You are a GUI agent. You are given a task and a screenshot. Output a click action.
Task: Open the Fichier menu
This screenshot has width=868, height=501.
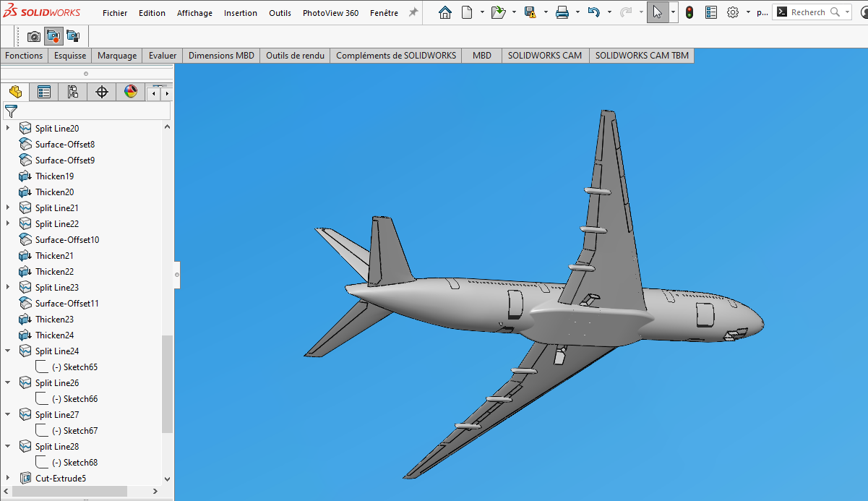click(x=115, y=13)
